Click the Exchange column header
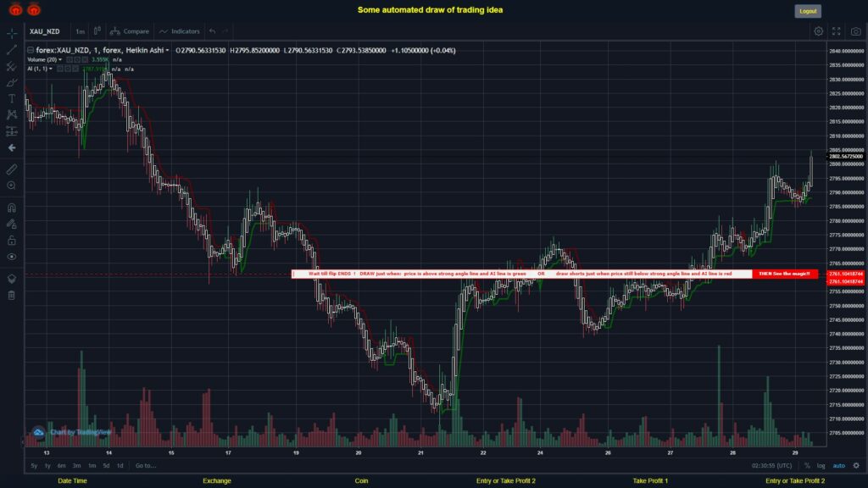Screen dimensions: 868x488 [216, 481]
